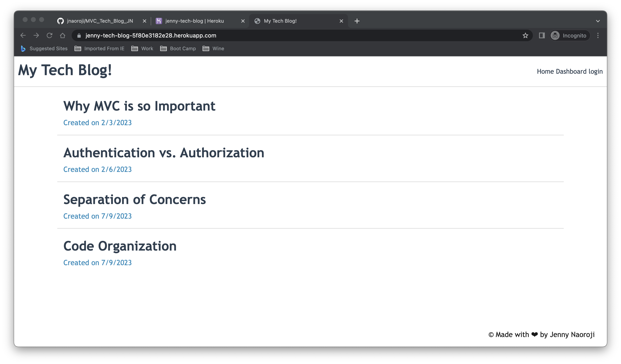Click the login navigation link

tap(595, 71)
